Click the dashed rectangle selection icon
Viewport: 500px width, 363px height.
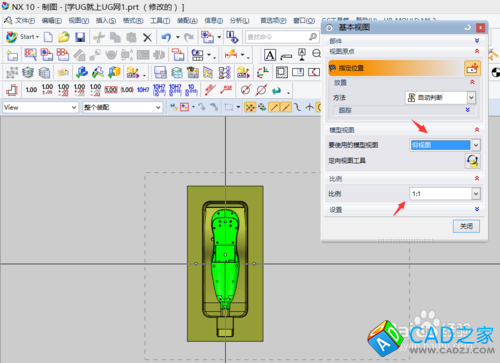(x=229, y=107)
